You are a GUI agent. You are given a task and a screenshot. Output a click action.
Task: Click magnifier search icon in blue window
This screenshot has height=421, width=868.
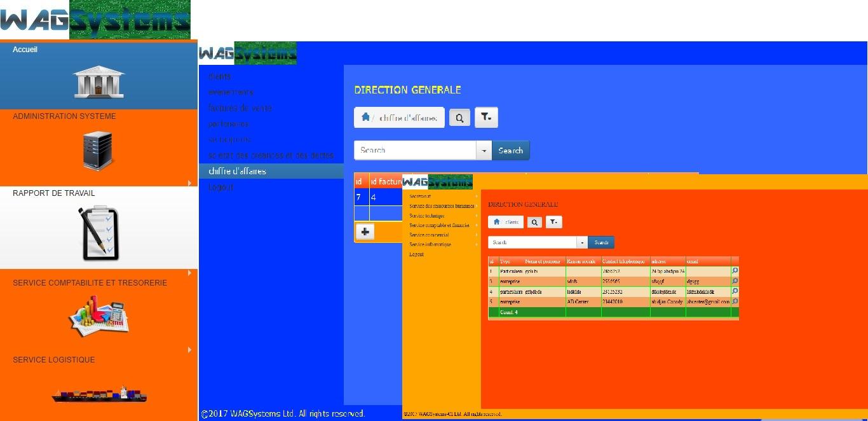pos(459,118)
